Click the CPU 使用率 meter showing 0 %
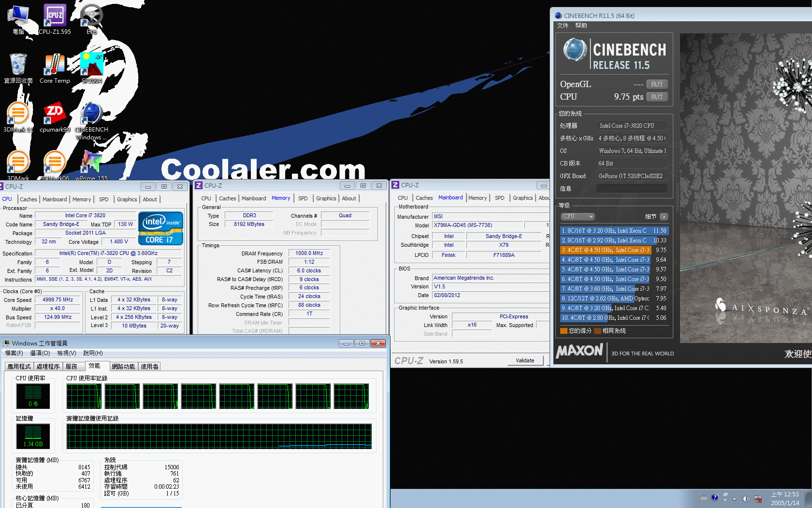812x508 pixels. [x=33, y=396]
